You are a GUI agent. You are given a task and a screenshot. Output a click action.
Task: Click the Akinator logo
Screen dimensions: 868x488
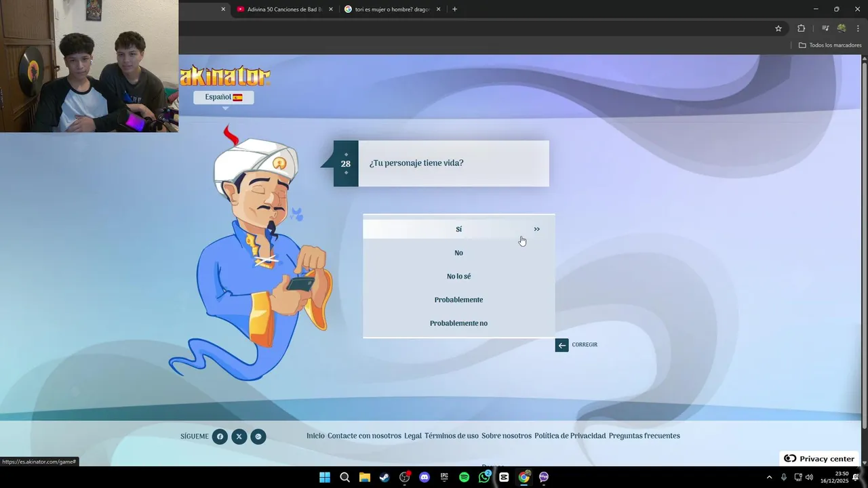click(225, 76)
